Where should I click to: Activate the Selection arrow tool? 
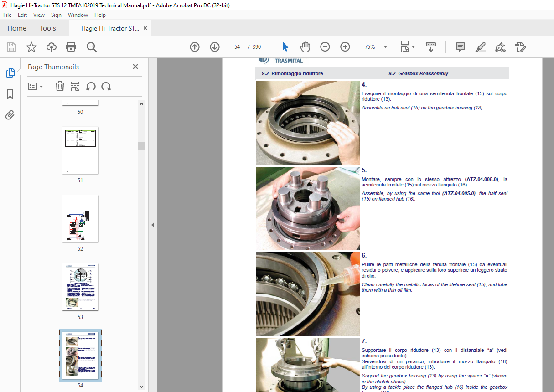(285, 47)
